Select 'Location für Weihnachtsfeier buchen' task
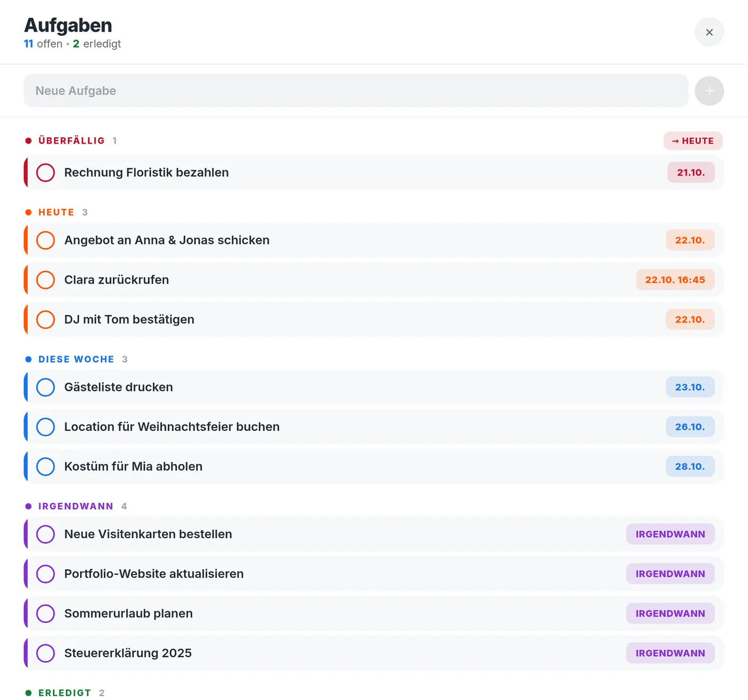 click(x=172, y=427)
